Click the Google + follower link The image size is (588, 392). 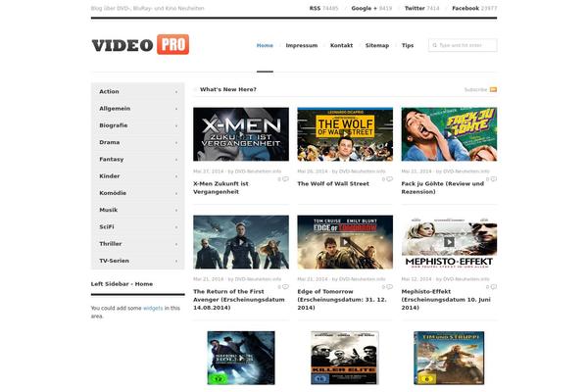click(x=371, y=8)
